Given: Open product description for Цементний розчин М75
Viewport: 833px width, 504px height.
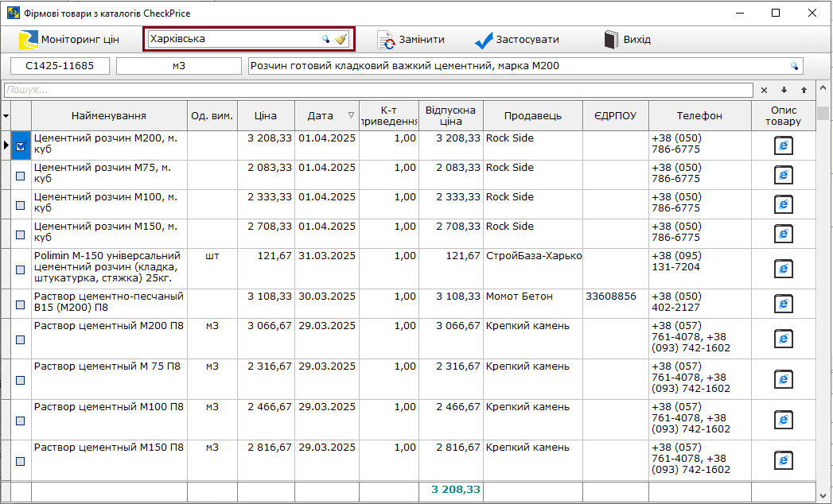Looking at the screenshot, I should (783, 175).
